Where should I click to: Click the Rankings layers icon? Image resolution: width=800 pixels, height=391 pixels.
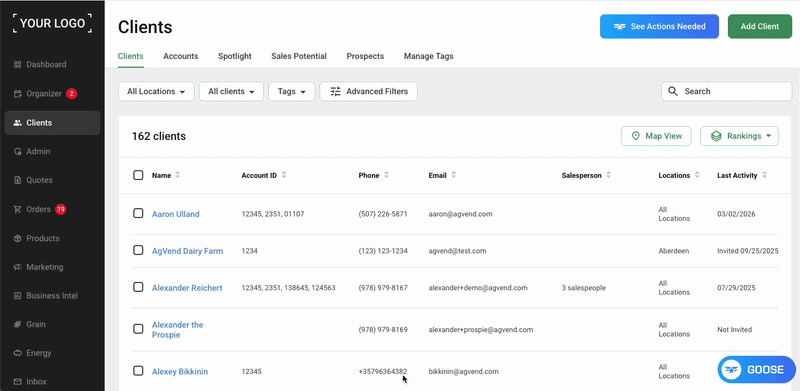tap(716, 136)
